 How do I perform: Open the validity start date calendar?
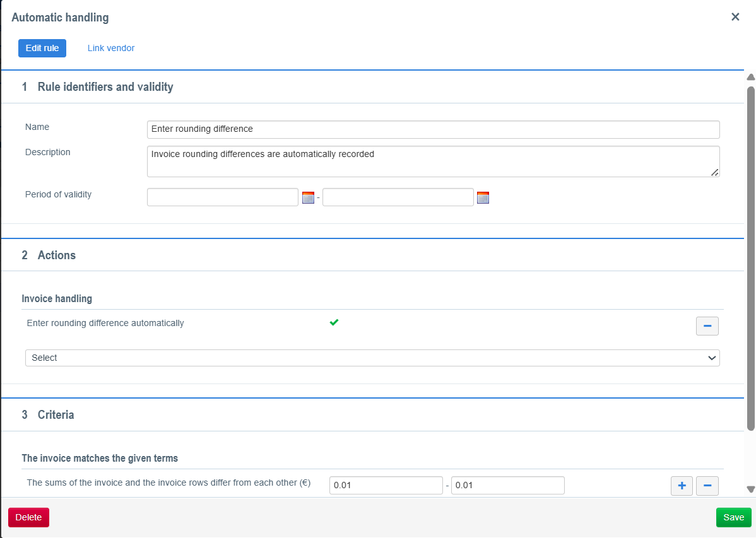pyautogui.click(x=308, y=197)
